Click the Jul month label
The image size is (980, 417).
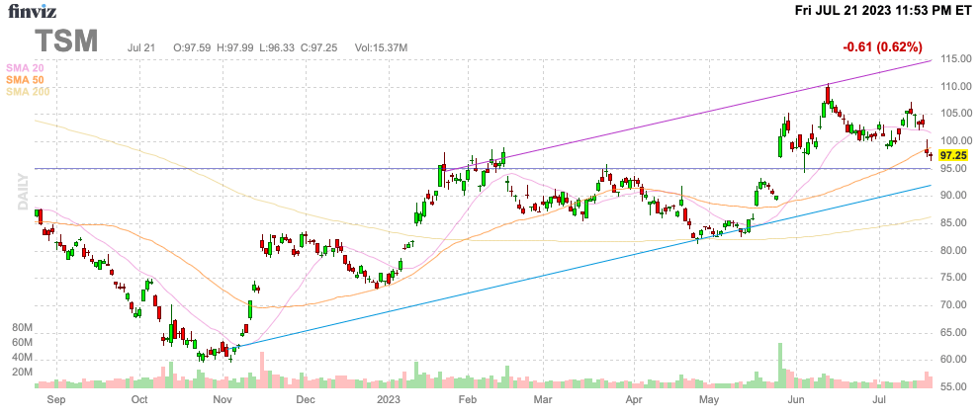[879, 399]
